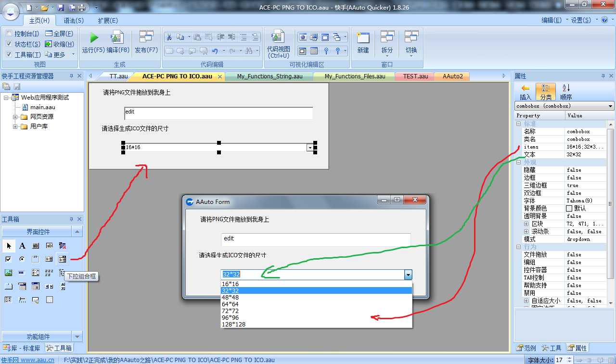Compile using the 编译(F8) icon
Image resolution: width=616 pixels, height=364 pixels.
118,42
